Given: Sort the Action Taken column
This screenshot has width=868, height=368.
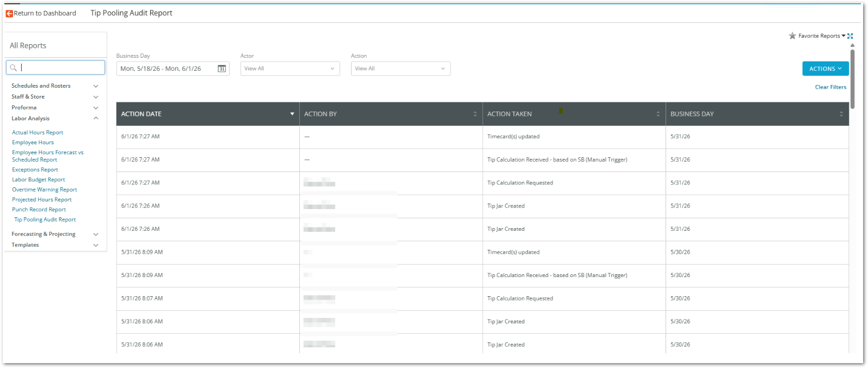Looking at the screenshot, I should coord(658,114).
